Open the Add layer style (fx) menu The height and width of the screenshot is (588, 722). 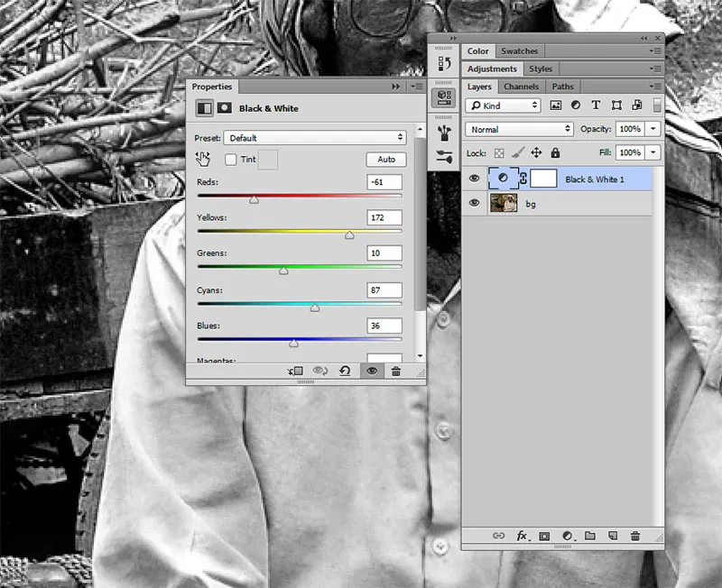[523, 536]
